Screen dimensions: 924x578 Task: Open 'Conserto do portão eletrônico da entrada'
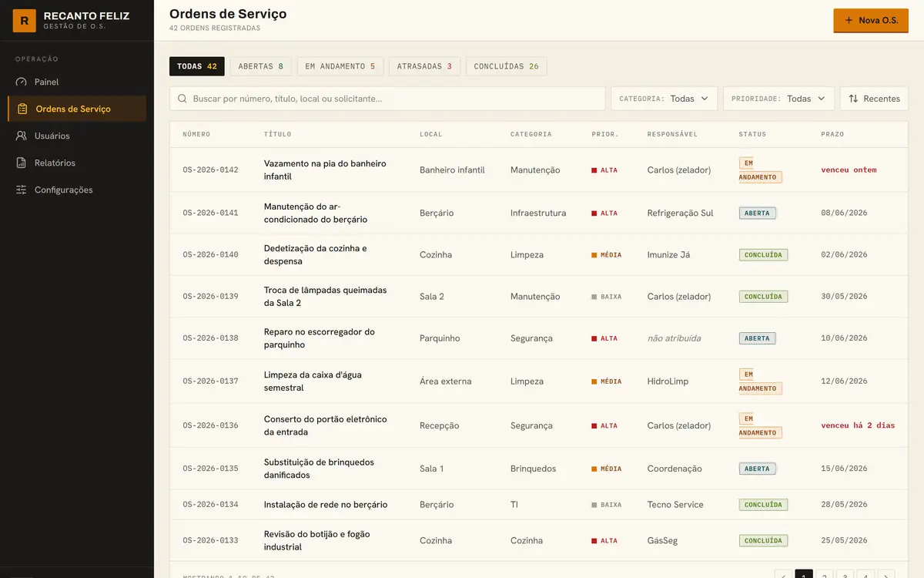326,425
